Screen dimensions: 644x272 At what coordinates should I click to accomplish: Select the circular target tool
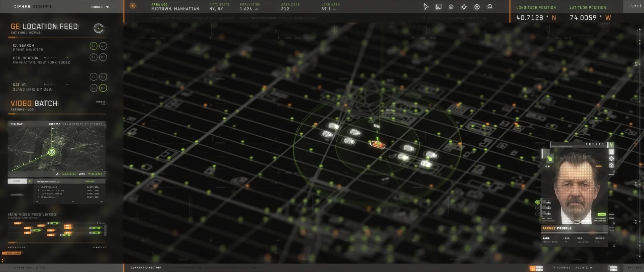point(451,7)
